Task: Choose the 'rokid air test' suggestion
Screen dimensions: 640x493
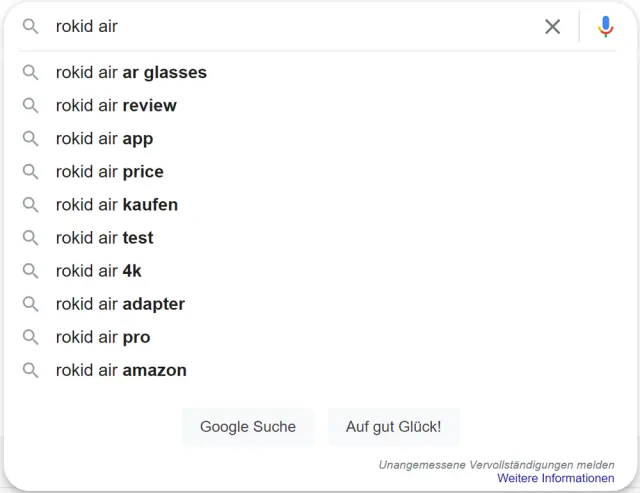Action: click(x=105, y=238)
